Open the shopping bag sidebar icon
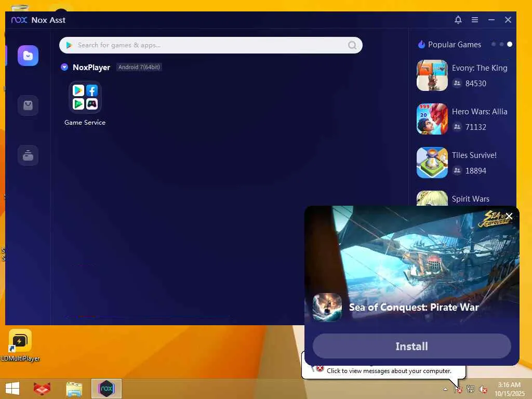 tap(28, 105)
